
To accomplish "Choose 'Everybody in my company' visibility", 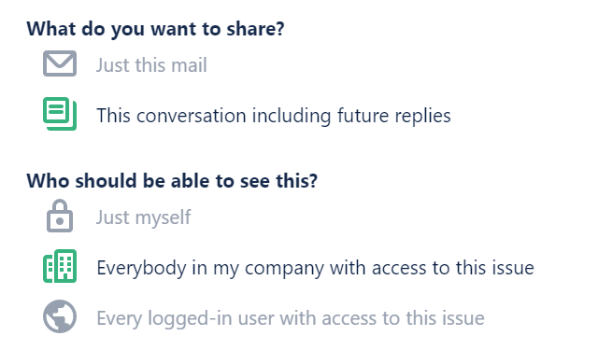I will point(315,268).
